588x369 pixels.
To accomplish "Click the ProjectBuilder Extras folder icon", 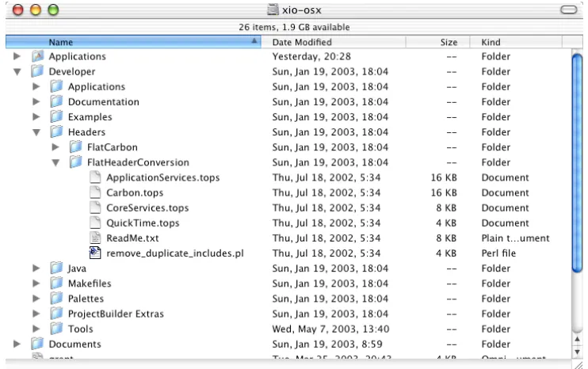I will [x=56, y=314].
